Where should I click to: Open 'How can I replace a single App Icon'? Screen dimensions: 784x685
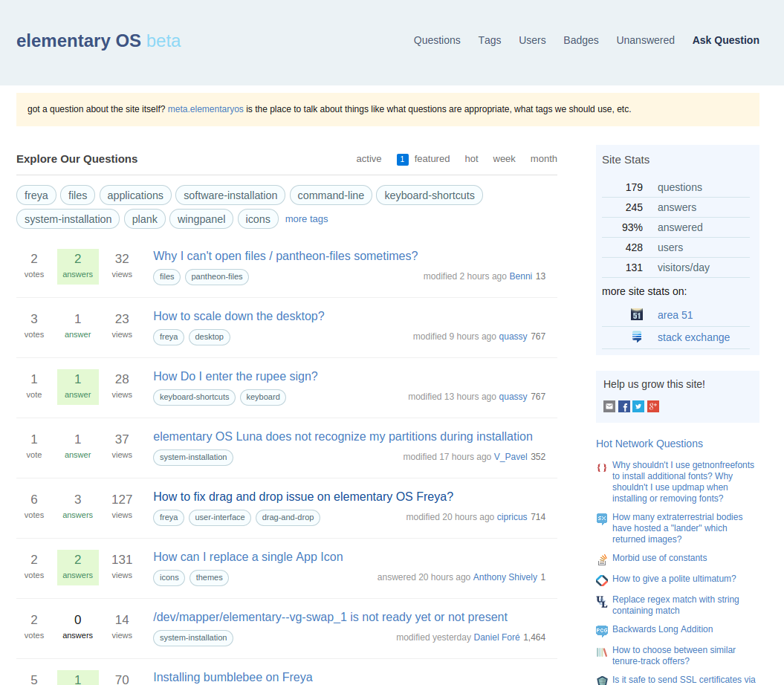(248, 557)
